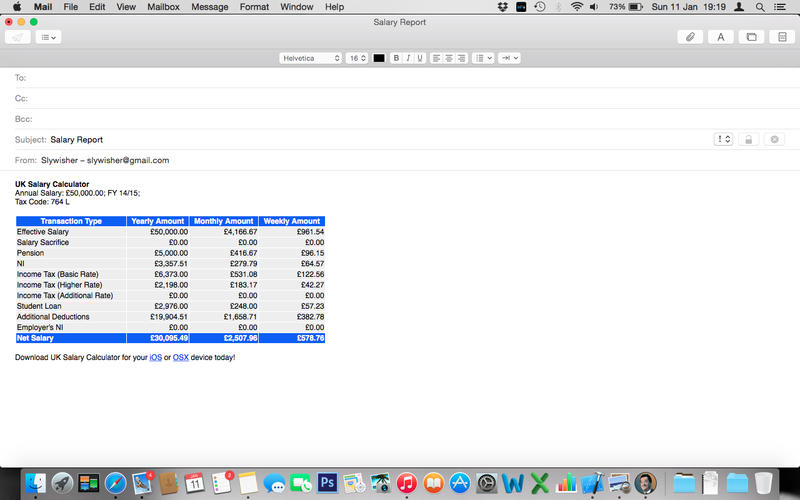Attach a file using the paperclip icon
The width and height of the screenshot is (800, 500).
690,37
